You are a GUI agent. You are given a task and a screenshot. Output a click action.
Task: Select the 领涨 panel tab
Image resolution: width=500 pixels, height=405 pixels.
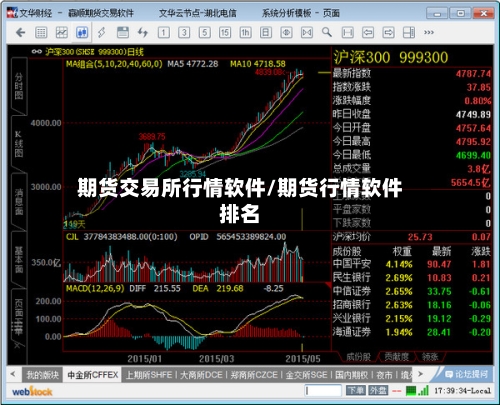click(x=430, y=357)
